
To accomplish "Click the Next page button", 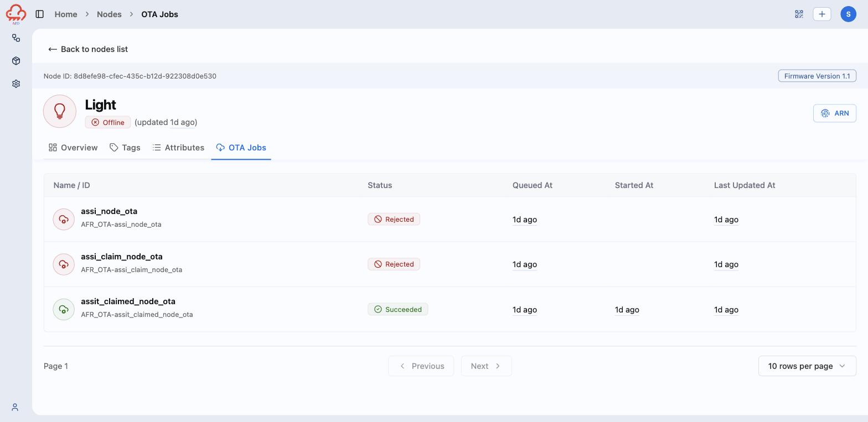I will 487,366.
